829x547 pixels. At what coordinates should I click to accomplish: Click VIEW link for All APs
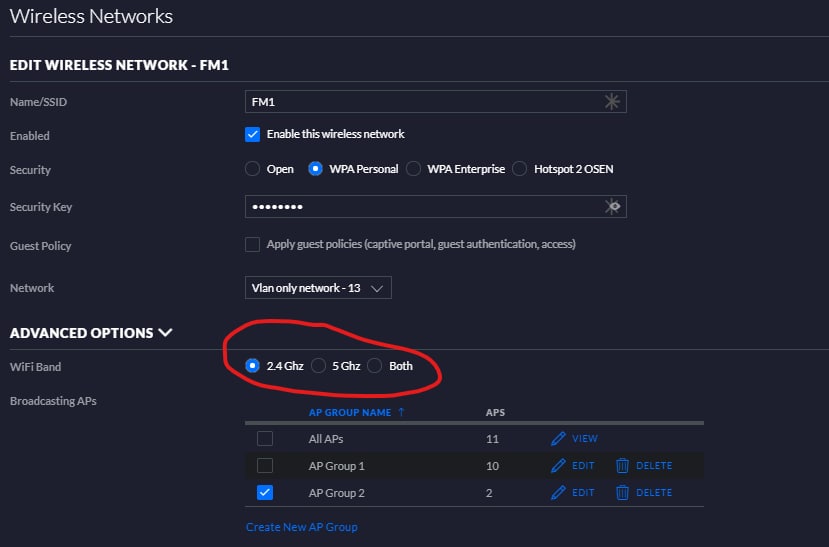coord(585,439)
